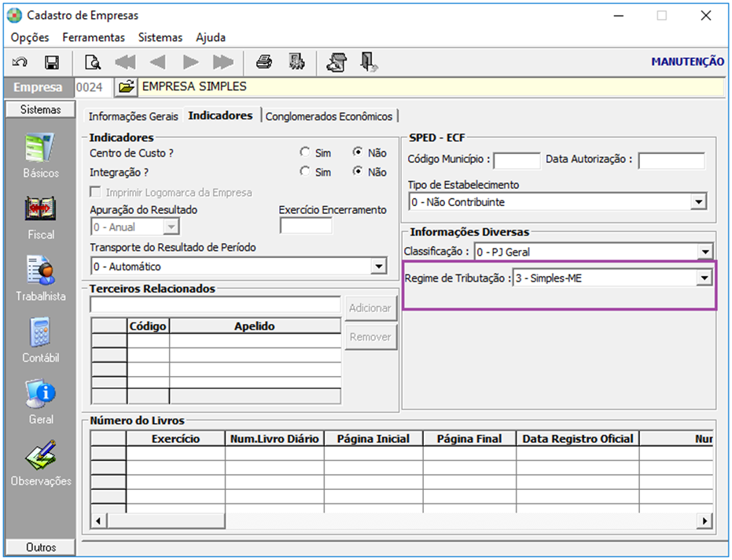Switch to Conglomerados Econômicos tab
Screen dimensions: 732x560
[x=329, y=116]
